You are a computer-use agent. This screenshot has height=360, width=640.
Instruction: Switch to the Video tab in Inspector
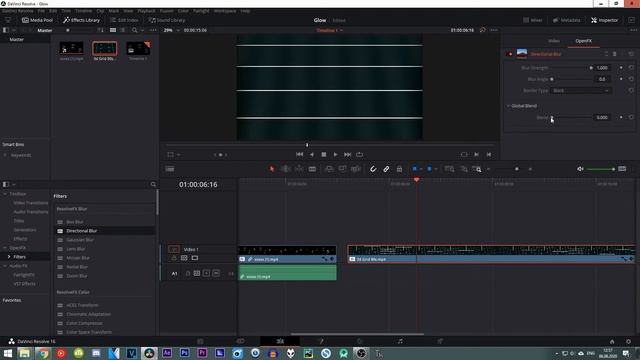[554, 41]
